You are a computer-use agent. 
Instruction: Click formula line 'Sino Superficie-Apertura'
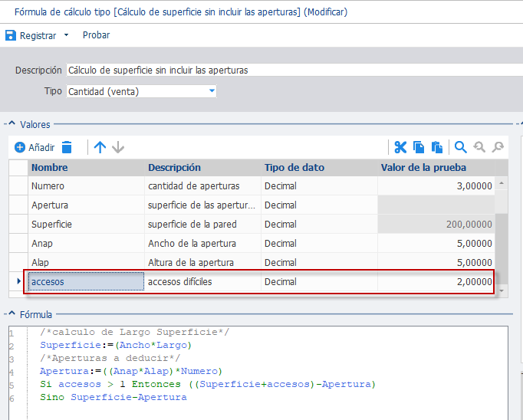coord(113,397)
